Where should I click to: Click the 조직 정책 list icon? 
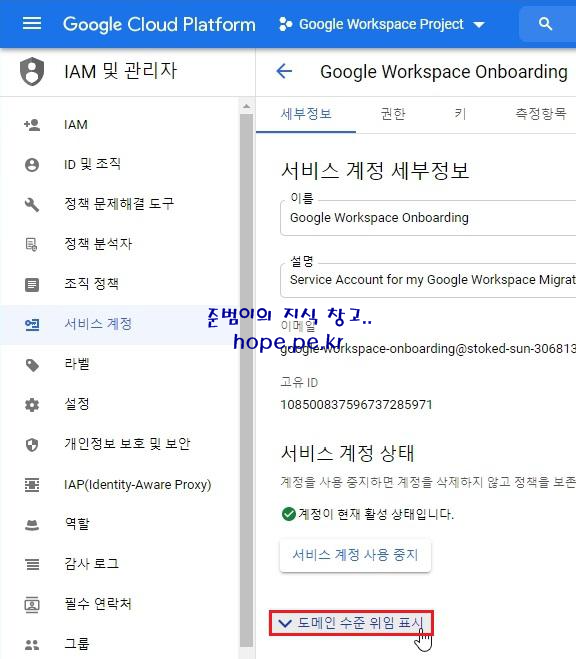[x=32, y=285]
